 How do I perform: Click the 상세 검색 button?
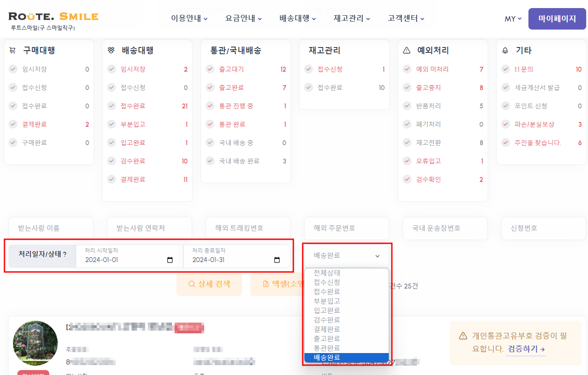(x=209, y=284)
